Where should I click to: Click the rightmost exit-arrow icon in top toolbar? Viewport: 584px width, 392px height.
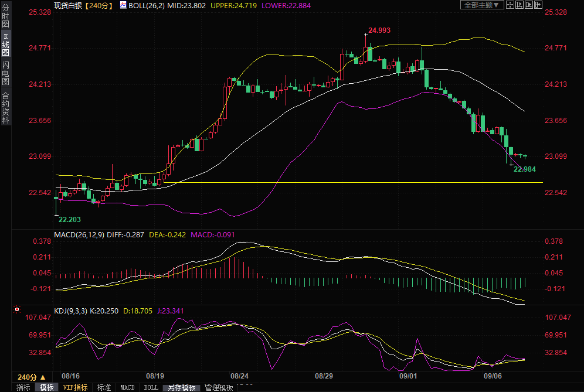click(x=538, y=5)
